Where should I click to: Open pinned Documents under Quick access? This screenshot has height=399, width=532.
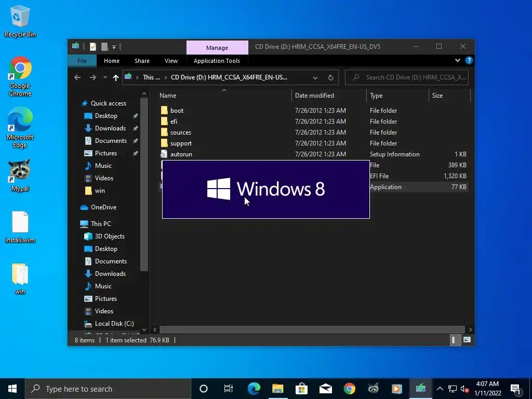tap(111, 141)
